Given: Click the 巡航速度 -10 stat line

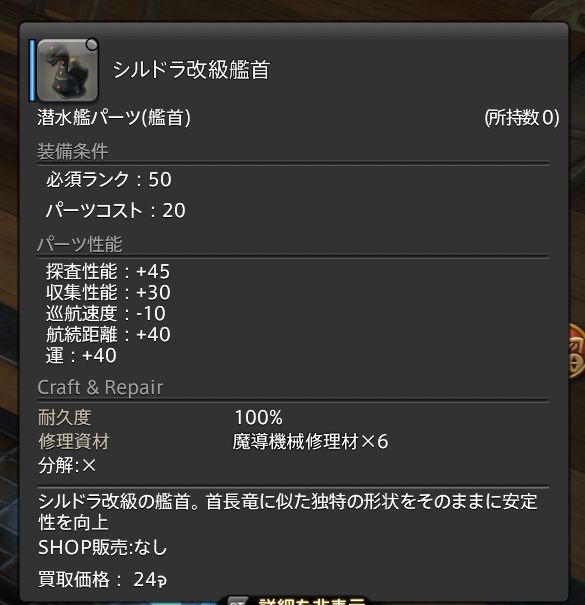Looking at the screenshot, I should 106,313.
